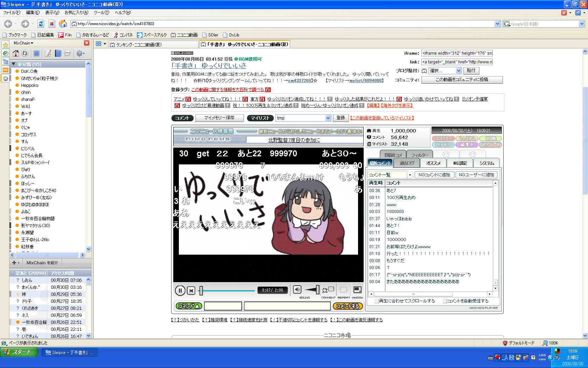Enable scroll with playback checkbox
Image resolution: width=588 pixels, height=368 pixels.
(x=377, y=301)
